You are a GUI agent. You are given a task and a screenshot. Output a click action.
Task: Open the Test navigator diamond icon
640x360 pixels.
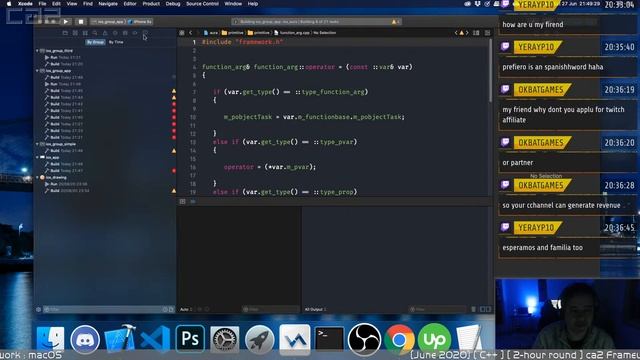pos(115,33)
